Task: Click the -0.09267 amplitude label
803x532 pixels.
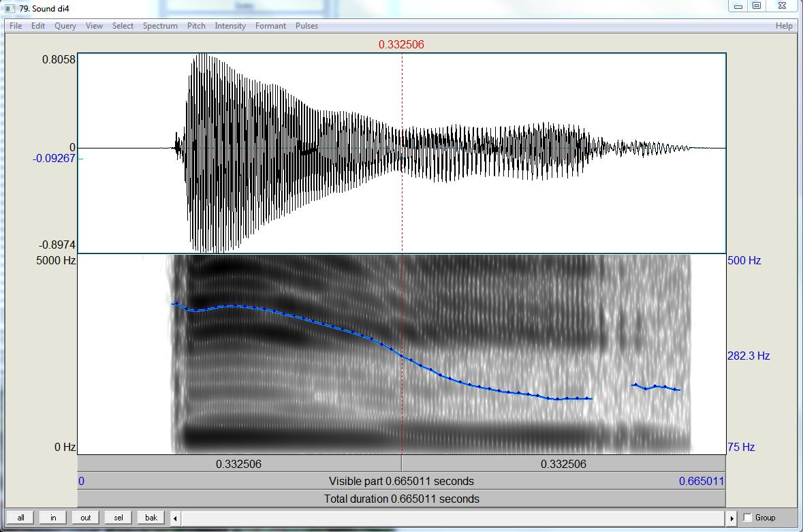Action: 54,158
